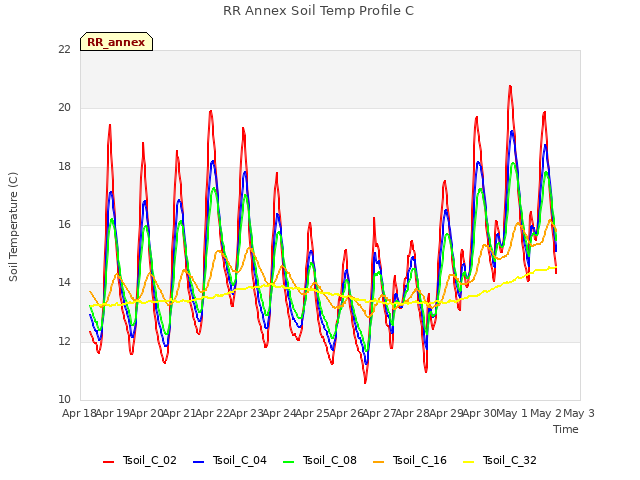Screen dimensions: 640x480
Task: Click the Soil Temperature (C) axis label
Action: (13, 227)
